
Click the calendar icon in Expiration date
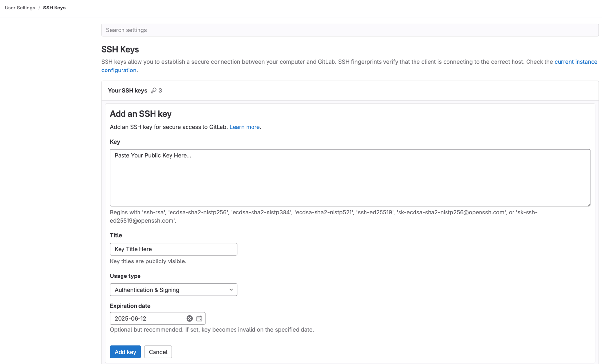point(199,318)
